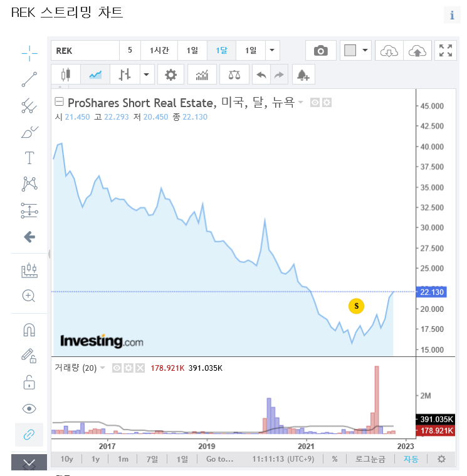Screen dimensions: 467x476
Task: Select the pitchfork drawing tool
Action: coord(29,106)
